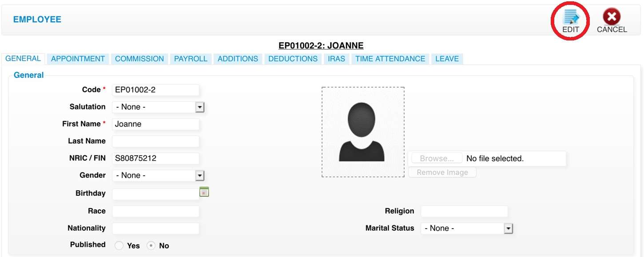The image size is (644, 257).
Task: Go to the Additions tab
Action: 238,59
